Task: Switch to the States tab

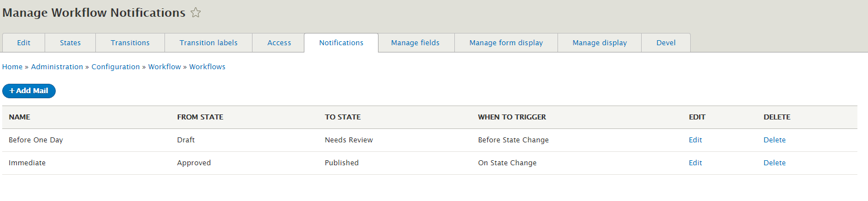Action: click(70, 43)
